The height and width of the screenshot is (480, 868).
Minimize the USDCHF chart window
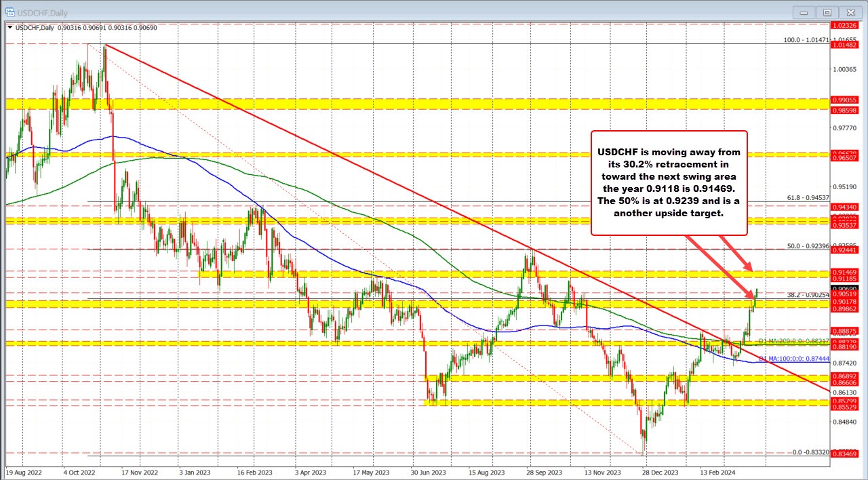tap(803, 12)
